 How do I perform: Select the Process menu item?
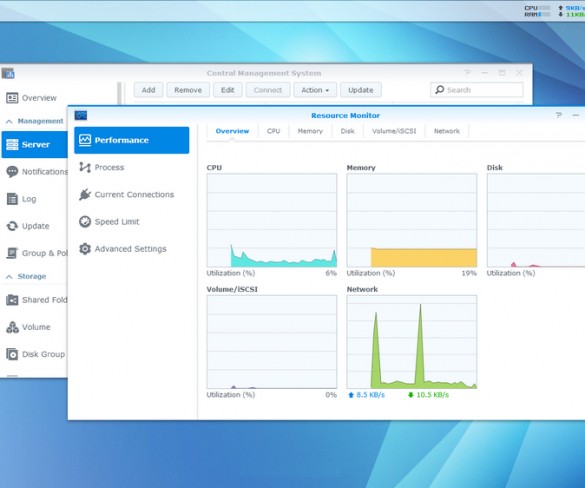click(x=131, y=168)
